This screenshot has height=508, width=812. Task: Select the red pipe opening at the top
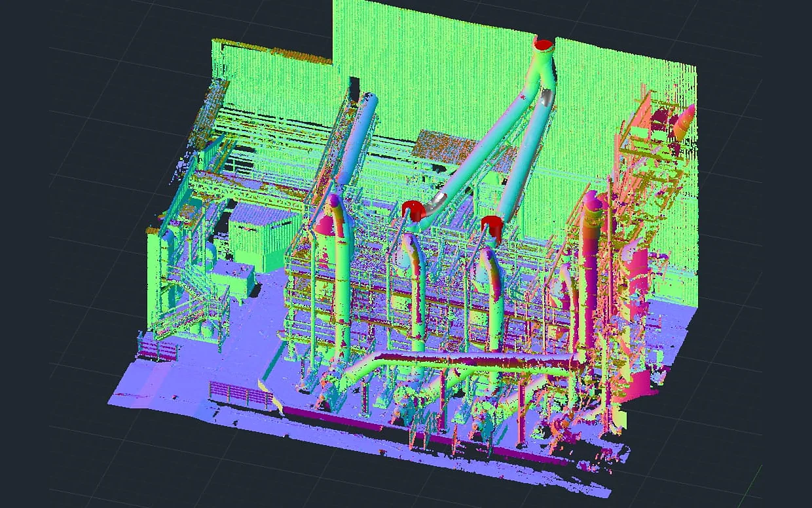[x=544, y=45]
